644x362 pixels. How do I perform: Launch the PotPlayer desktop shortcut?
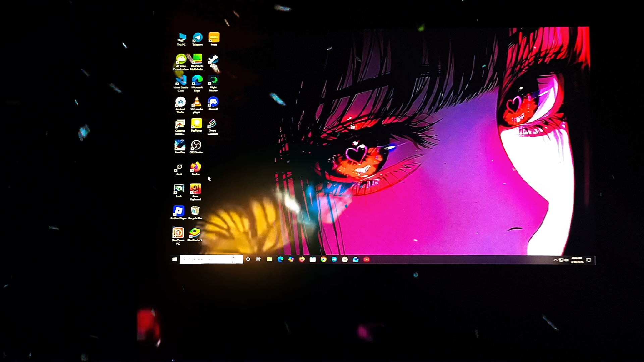196,125
